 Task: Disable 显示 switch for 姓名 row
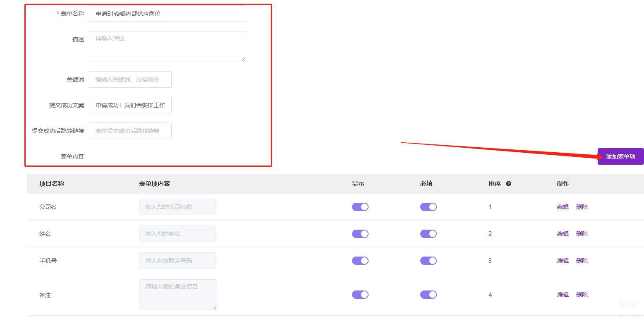click(360, 234)
